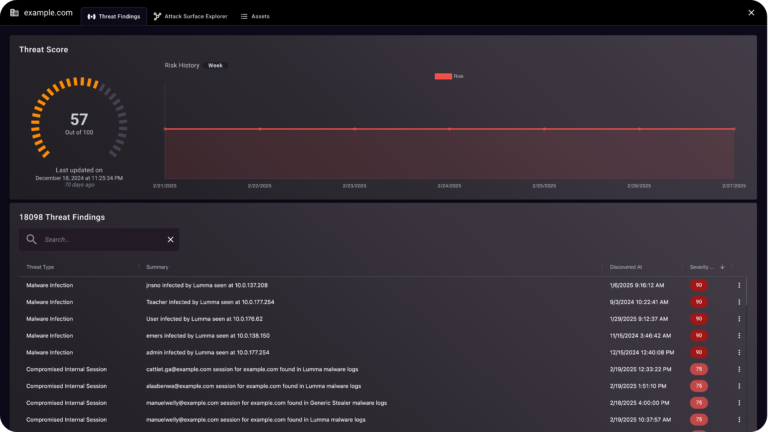Open row menu for emers Lumma infection
Screen dimensions: 768x432
click(739, 336)
